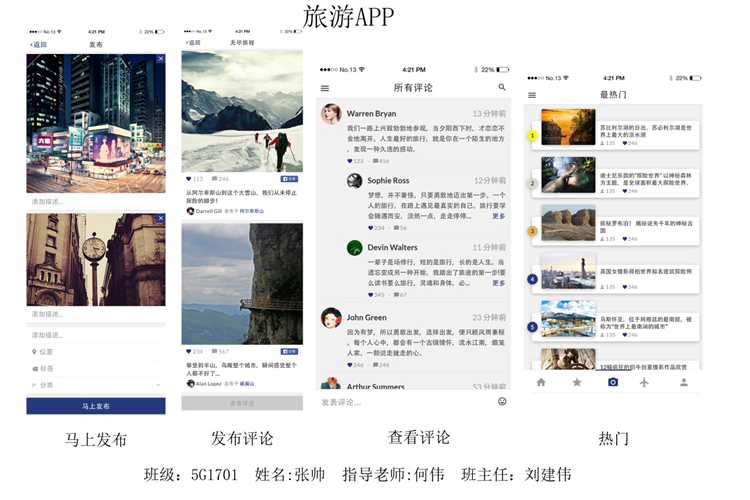
Task: Toggle like on Sophie Ross's comment
Action: point(370,228)
